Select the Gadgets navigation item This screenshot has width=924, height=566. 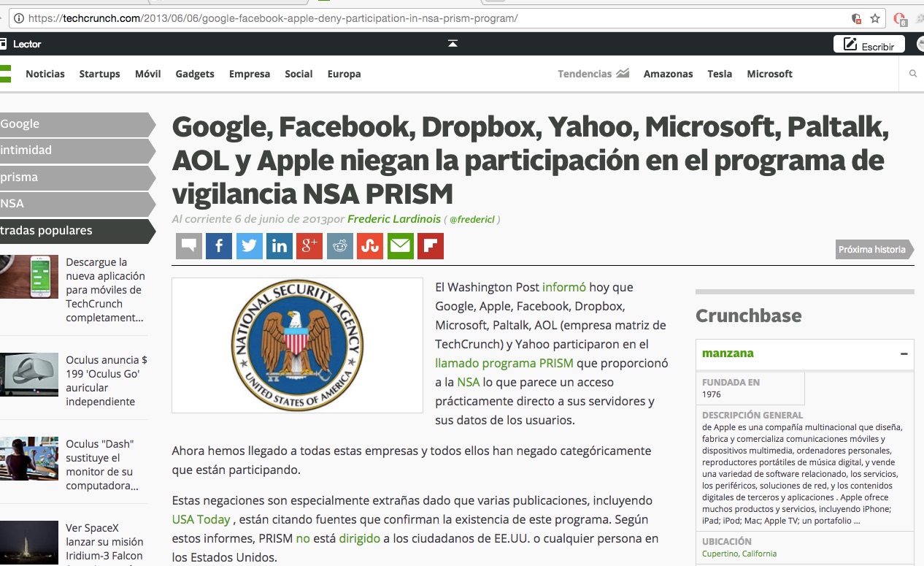[x=195, y=74]
